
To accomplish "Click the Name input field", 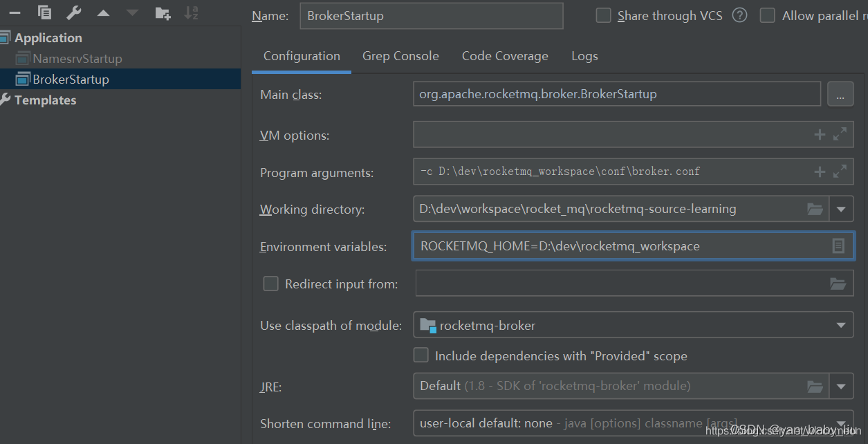I will click(432, 16).
